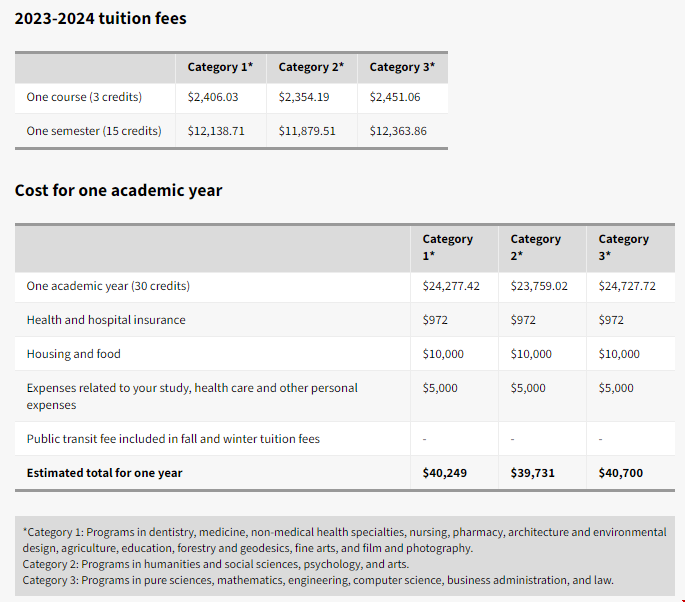Viewport: 685px width, 602px height.
Task: Click the Category 3 footnote about pure sciences
Action: (x=318, y=580)
